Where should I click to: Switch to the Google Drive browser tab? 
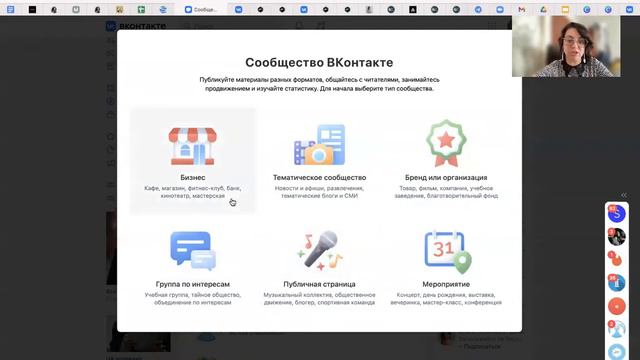point(543,9)
